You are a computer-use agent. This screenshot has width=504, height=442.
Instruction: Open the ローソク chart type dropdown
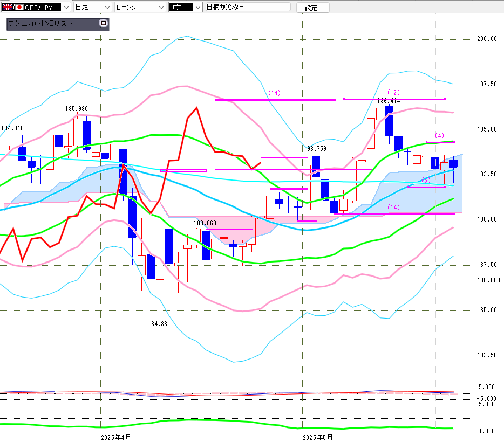point(140,7)
